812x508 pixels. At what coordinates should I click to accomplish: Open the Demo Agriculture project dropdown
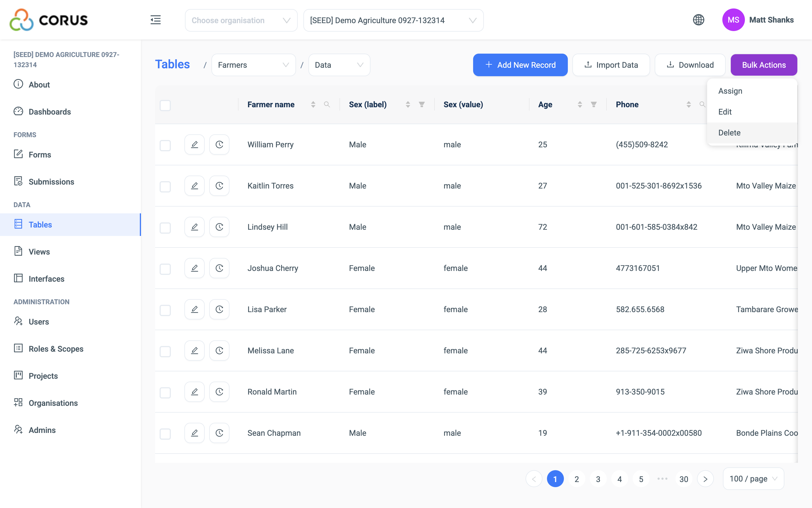point(393,20)
